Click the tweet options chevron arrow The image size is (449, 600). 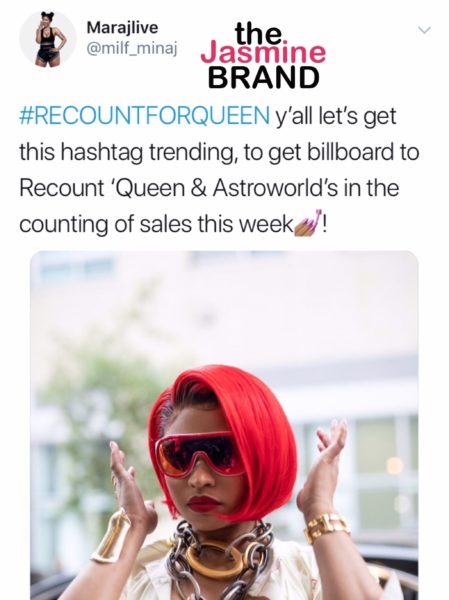coord(424,30)
